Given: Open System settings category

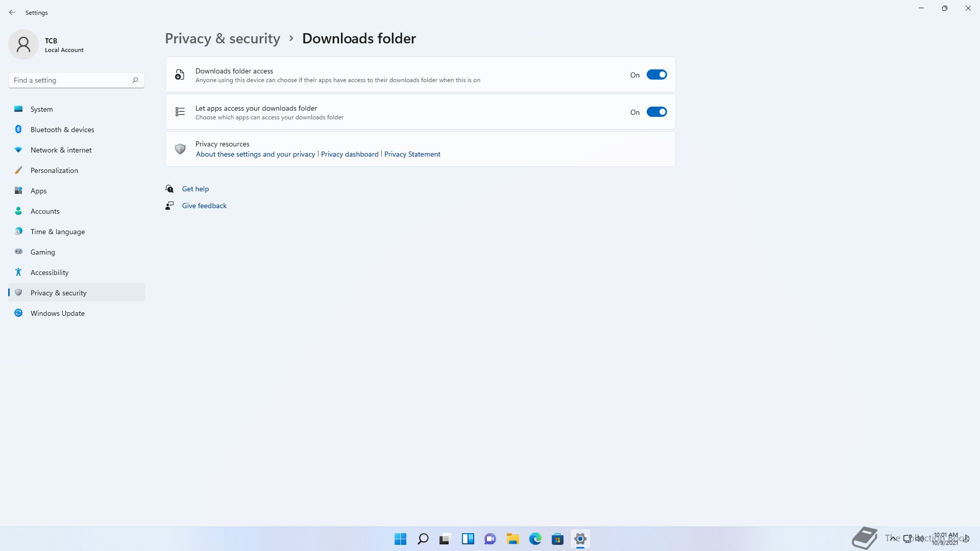Looking at the screenshot, I should click(41, 109).
